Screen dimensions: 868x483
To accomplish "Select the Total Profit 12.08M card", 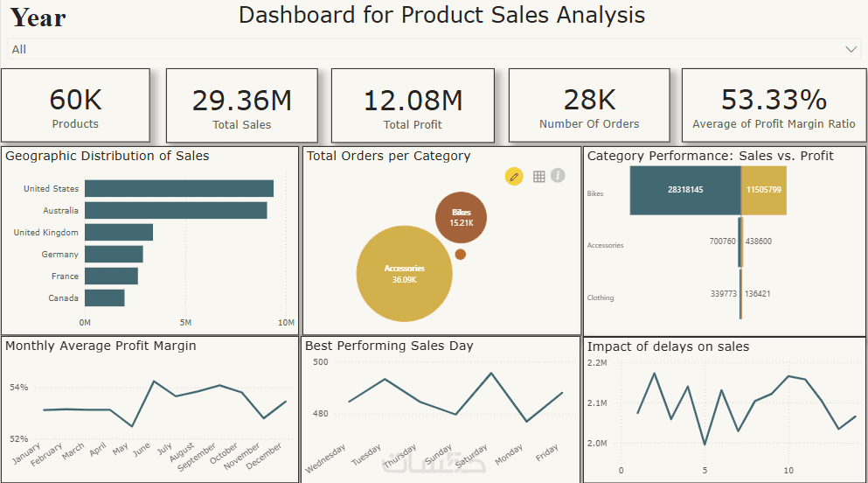I will pyautogui.click(x=413, y=105).
